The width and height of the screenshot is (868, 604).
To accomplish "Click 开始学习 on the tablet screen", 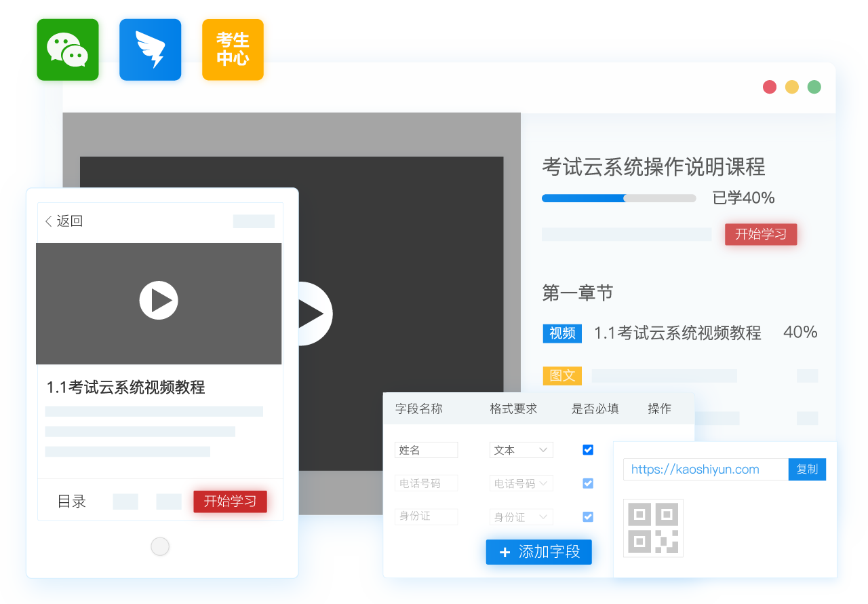I will tap(230, 502).
